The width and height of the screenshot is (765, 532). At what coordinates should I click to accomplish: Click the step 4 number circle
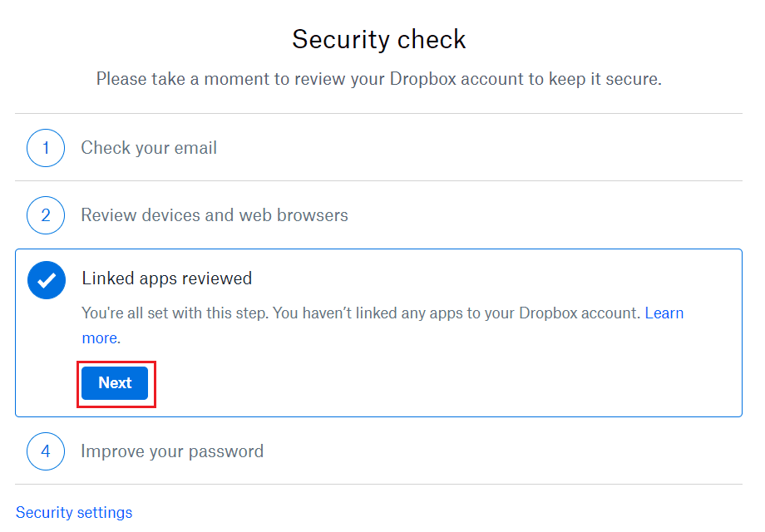click(x=46, y=451)
